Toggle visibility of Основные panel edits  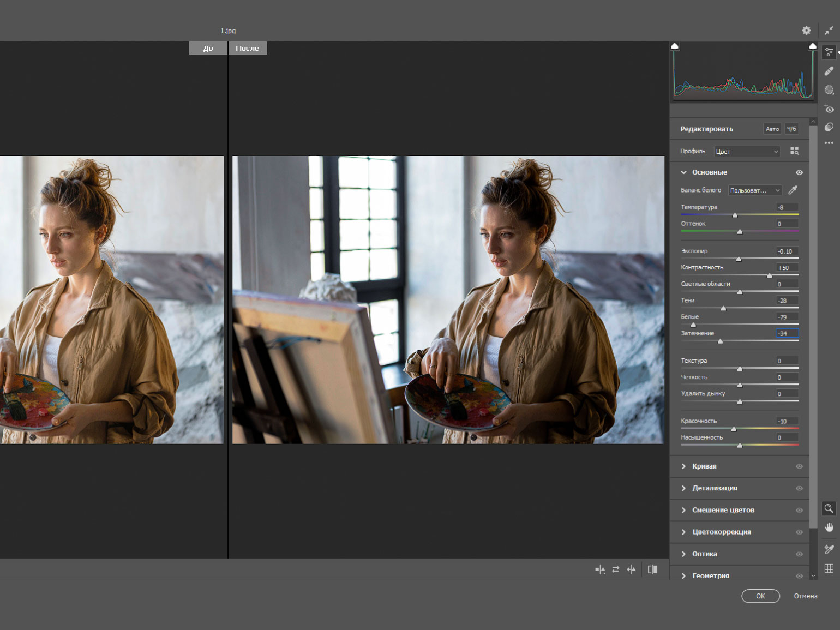point(799,172)
